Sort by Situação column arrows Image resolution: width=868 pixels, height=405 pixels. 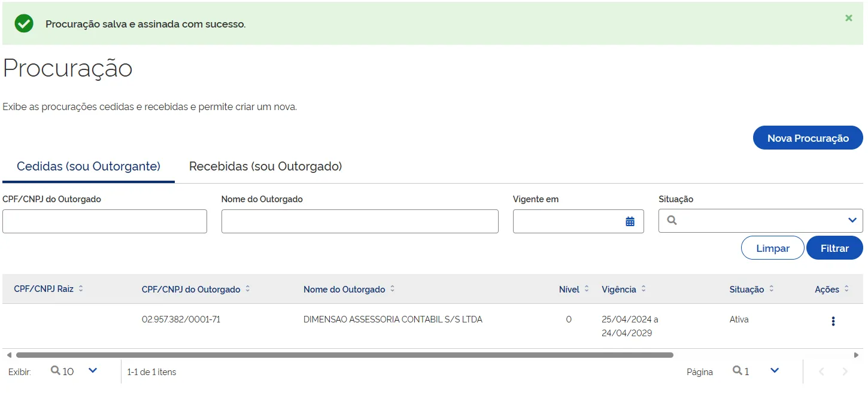[x=772, y=289]
